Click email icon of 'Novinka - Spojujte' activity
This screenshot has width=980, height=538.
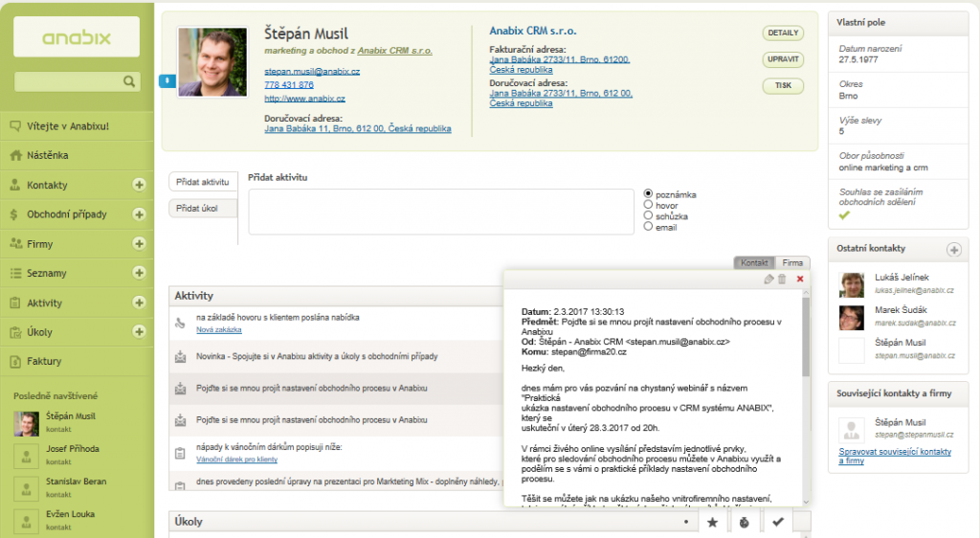pos(180,357)
